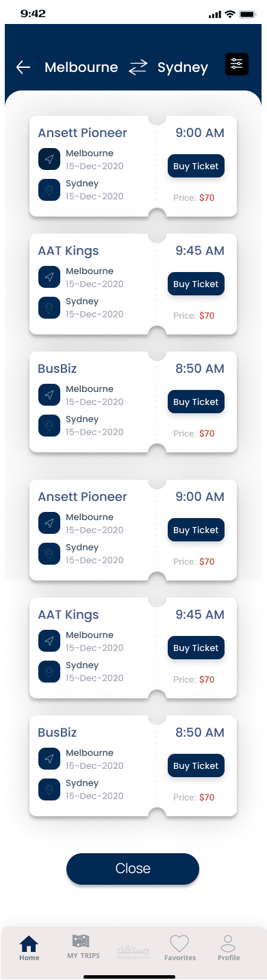Tap the Melbourne departure icon in last BusBiz ticket

pos(49,759)
